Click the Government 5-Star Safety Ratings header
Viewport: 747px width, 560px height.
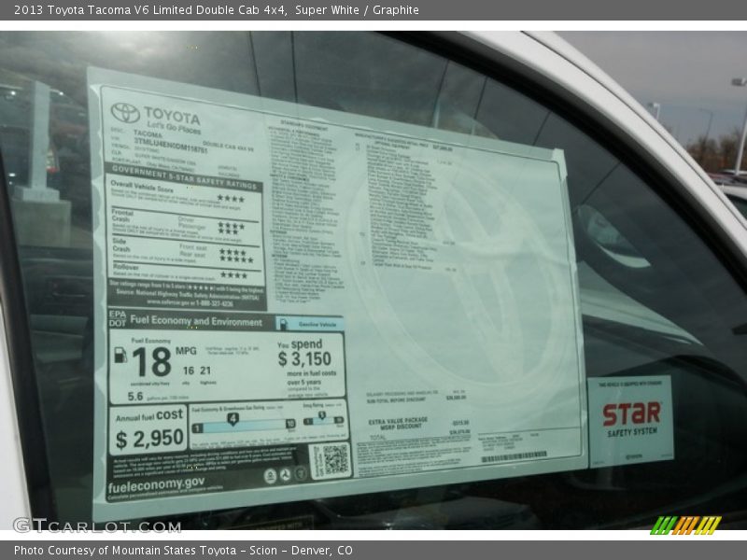tap(184, 177)
